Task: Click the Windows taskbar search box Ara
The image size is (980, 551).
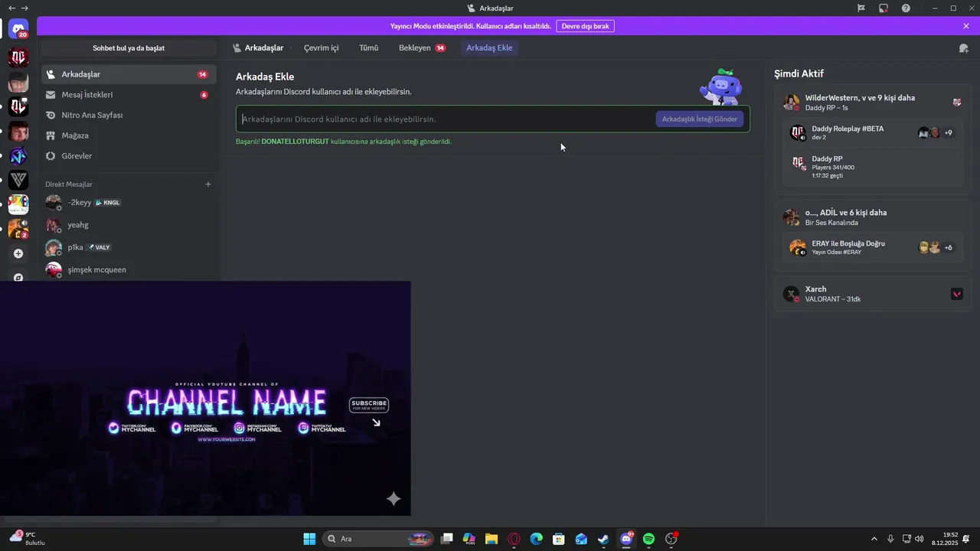Action: (x=378, y=539)
